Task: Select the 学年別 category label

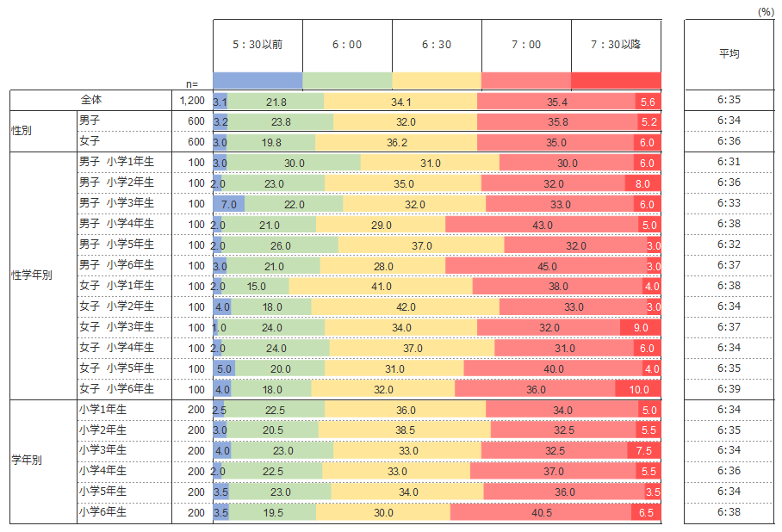Action: [x=26, y=460]
